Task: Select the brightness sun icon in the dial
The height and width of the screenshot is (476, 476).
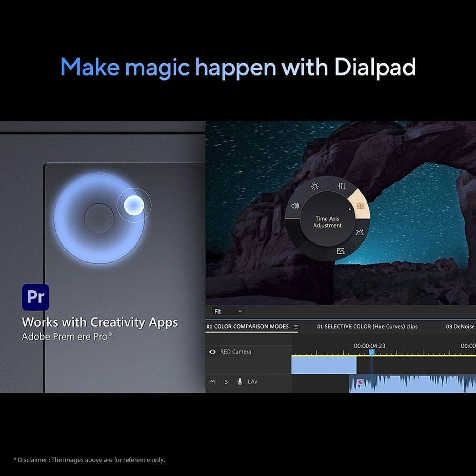Action: (x=314, y=186)
